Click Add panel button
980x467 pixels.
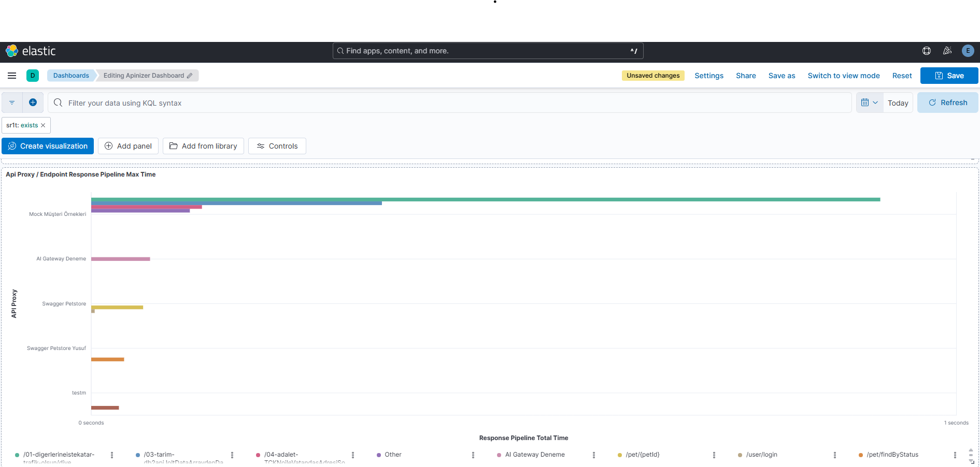pos(128,146)
